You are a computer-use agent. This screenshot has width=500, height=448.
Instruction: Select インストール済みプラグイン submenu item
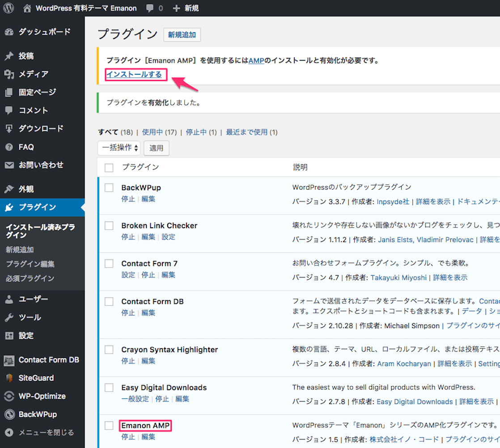[x=41, y=231]
